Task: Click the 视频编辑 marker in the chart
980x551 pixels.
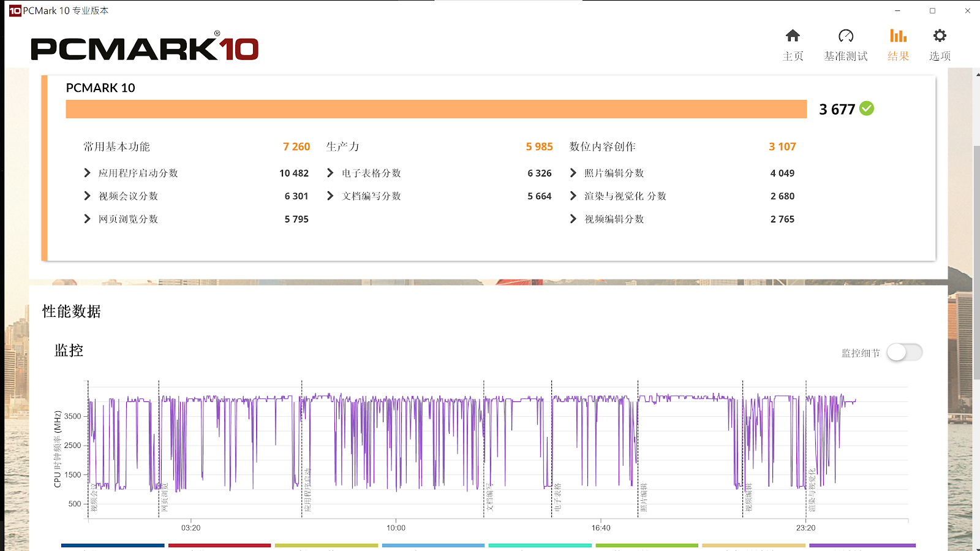Action: (x=748, y=497)
